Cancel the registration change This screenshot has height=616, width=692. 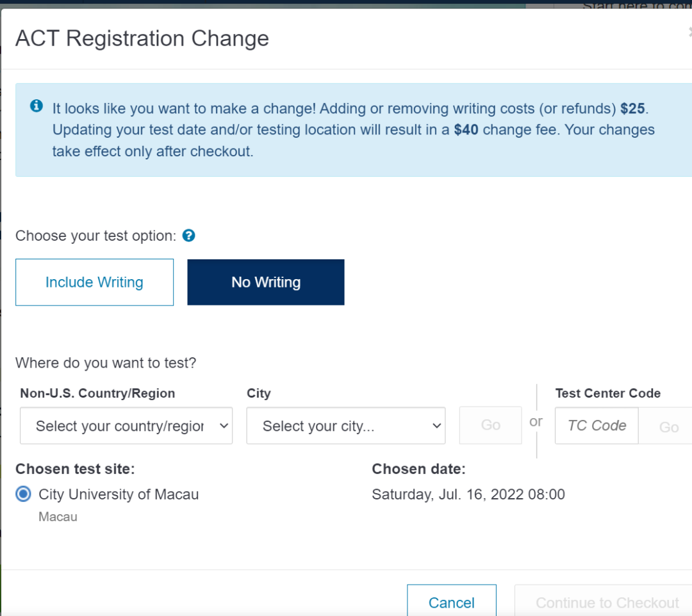point(452,601)
